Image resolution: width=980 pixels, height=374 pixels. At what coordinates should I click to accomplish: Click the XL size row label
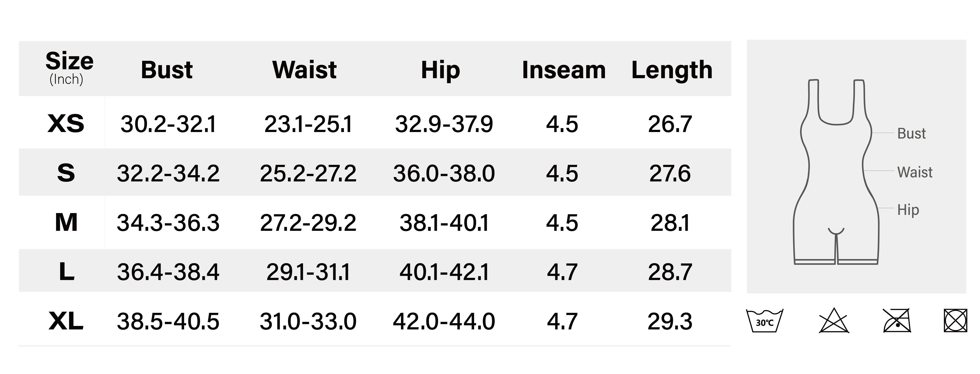pos(66,321)
